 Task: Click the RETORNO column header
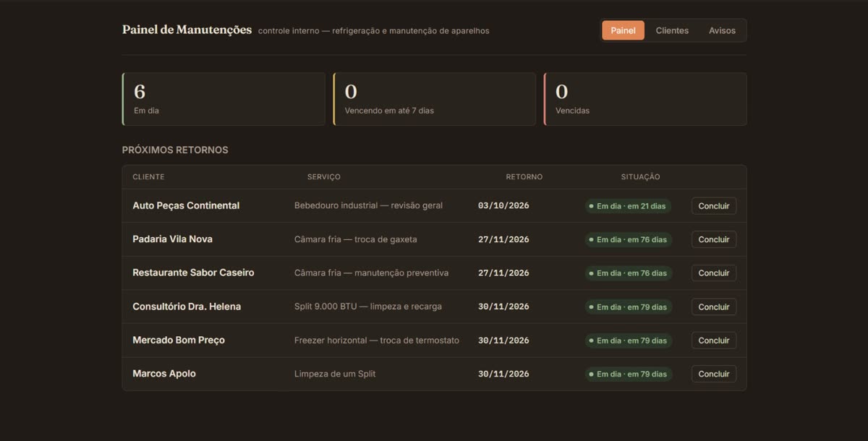(524, 177)
